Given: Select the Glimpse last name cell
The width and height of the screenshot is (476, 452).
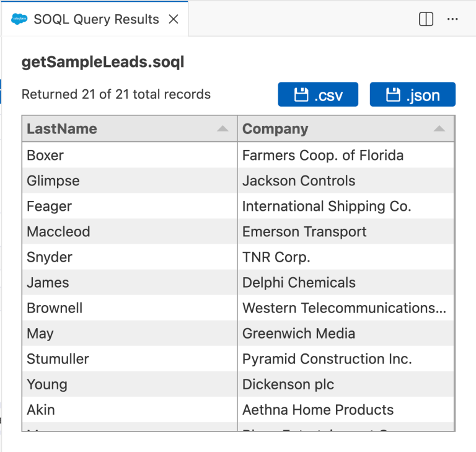Looking at the screenshot, I should (x=130, y=180).
